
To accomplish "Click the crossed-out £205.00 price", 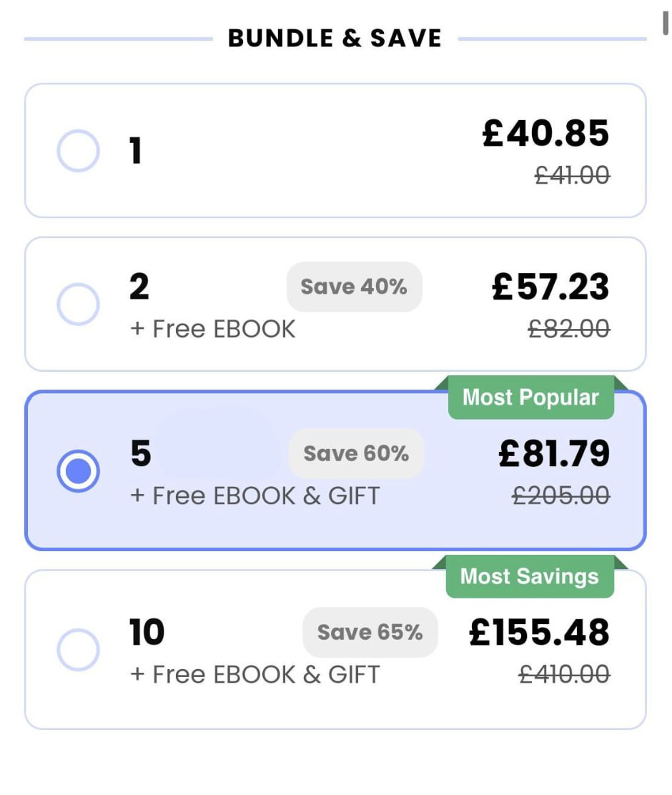I will (x=561, y=495).
